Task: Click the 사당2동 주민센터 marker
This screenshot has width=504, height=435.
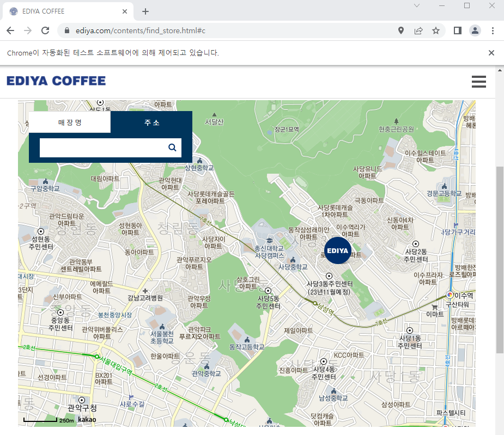Action: coord(416,244)
